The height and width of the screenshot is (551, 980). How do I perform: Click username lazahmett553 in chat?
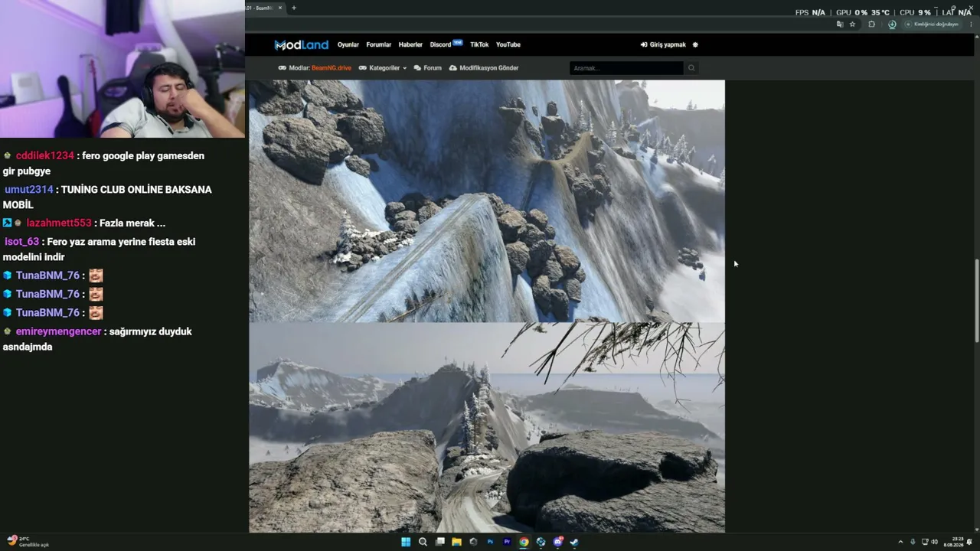[59, 223]
